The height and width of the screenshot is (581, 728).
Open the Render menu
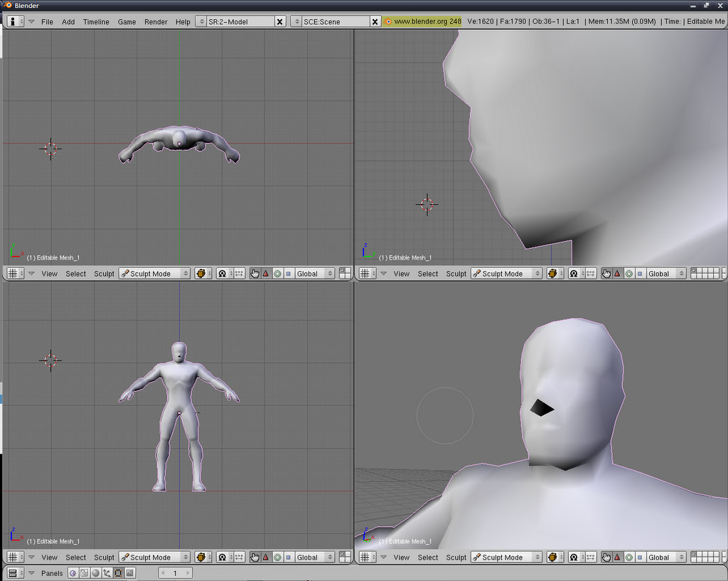point(156,22)
